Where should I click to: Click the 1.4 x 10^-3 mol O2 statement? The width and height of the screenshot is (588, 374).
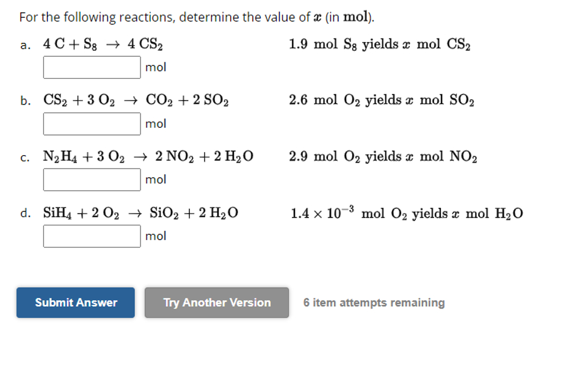coord(405,213)
